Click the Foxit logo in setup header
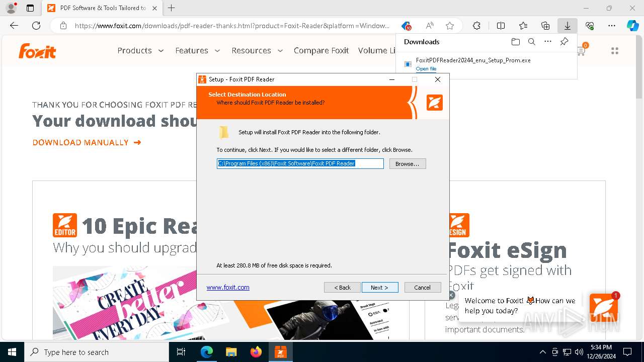Image resolution: width=644 pixels, height=362 pixels. coord(435,102)
